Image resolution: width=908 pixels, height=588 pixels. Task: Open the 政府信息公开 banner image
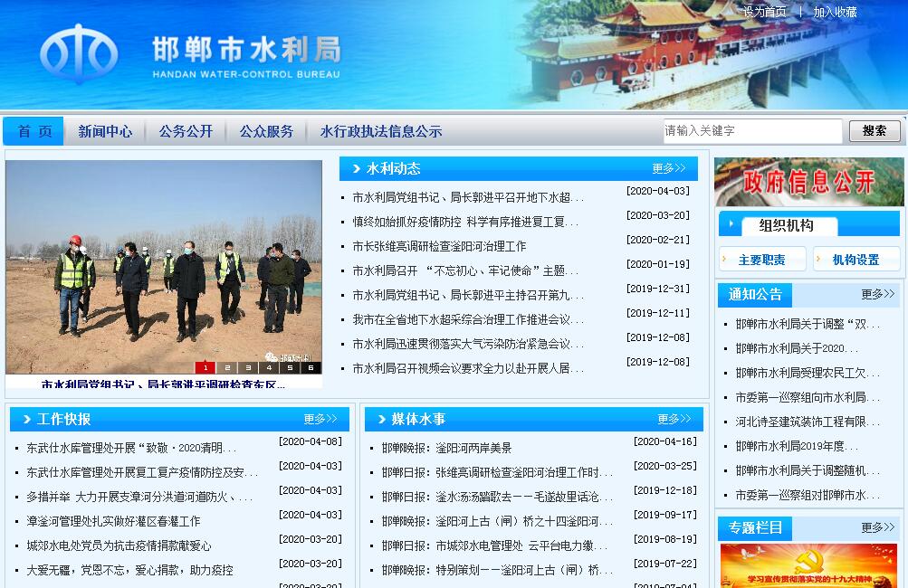(808, 182)
